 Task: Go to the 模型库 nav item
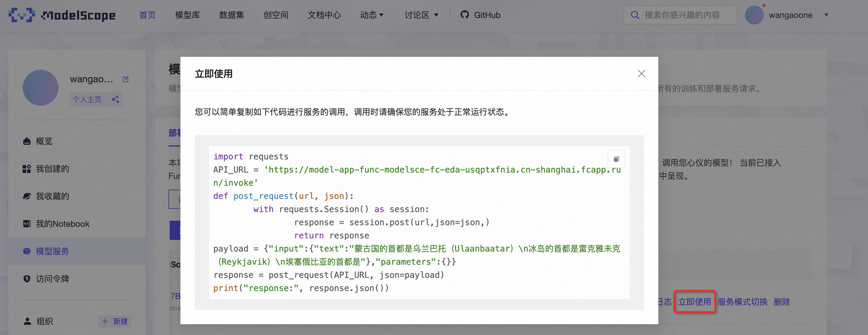point(187,15)
